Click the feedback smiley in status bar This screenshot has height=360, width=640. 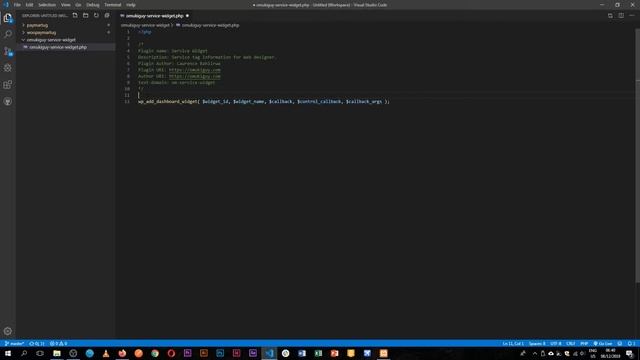pos(620,344)
